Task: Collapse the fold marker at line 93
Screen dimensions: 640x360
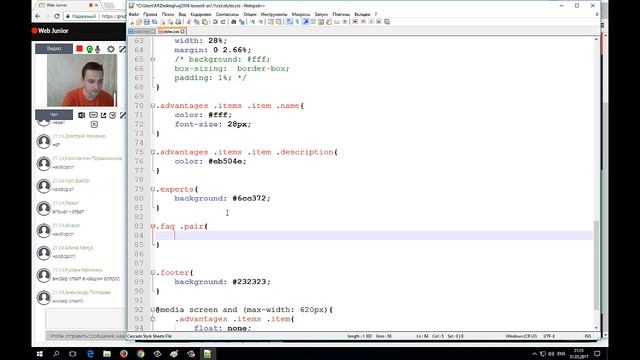Action: click(x=153, y=319)
